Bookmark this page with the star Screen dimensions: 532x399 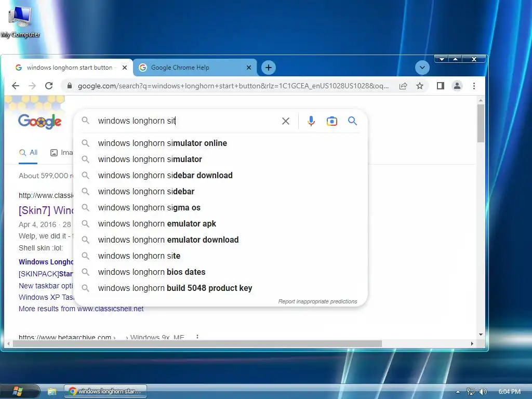point(420,86)
